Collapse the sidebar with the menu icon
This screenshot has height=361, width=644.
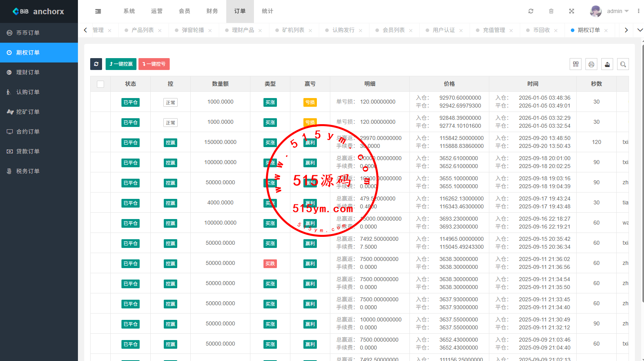click(x=98, y=11)
